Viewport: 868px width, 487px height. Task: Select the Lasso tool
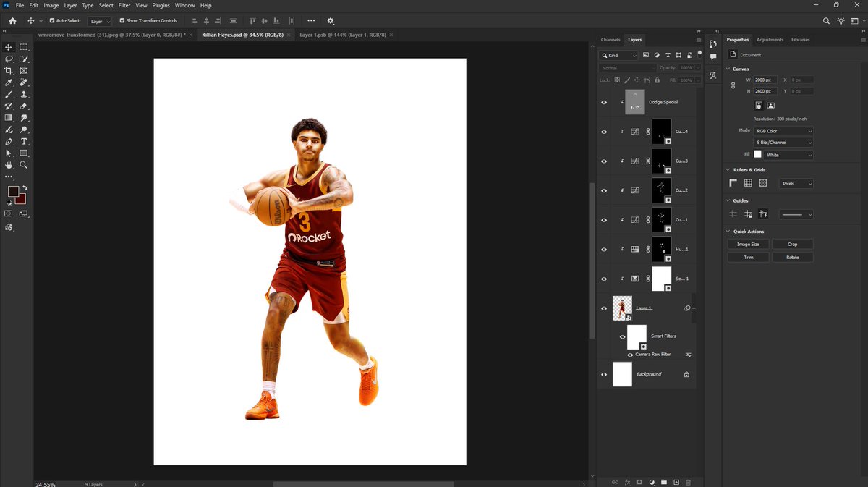(x=9, y=59)
